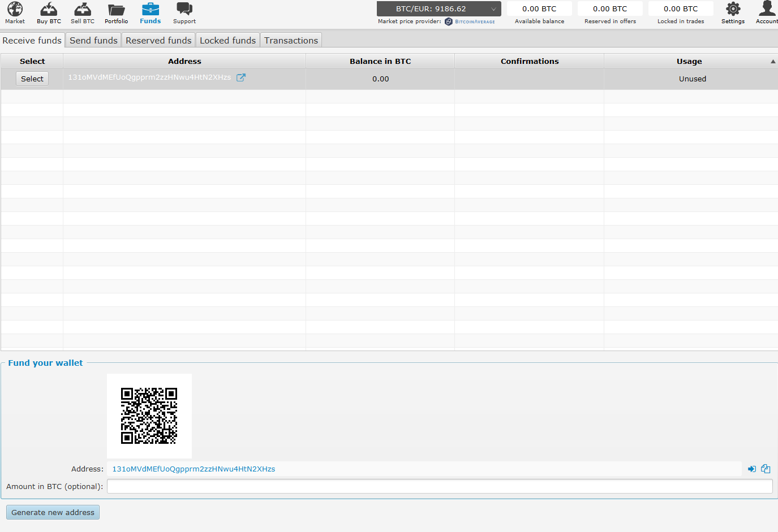Click the Available balance value
Viewport: 778px width, 532px height.
(539, 8)
